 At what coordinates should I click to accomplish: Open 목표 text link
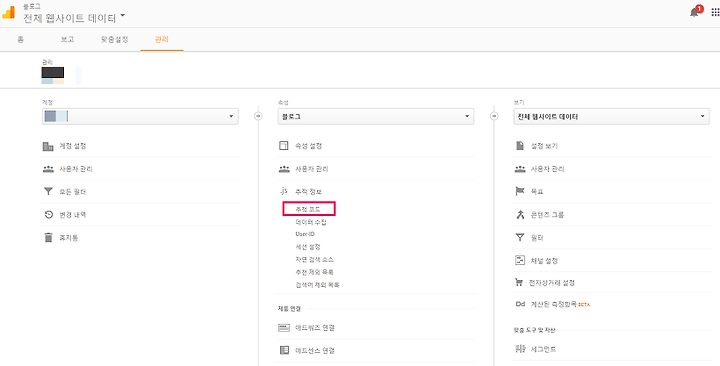coord(537,191)
